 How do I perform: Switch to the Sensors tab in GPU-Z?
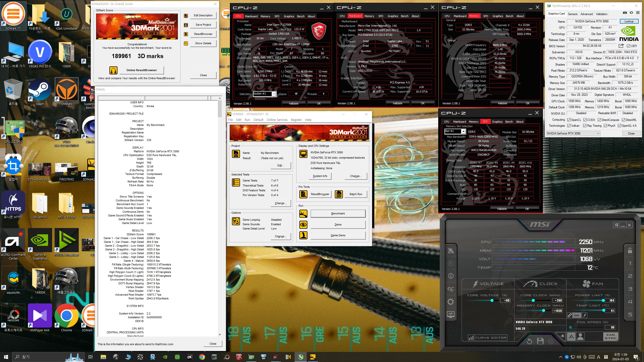pyautogui.click(x=573, y=14)
